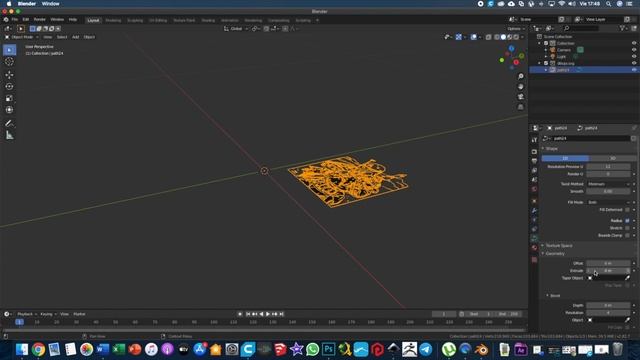Open Photoshop from the Dock
Image resolution: width=640 pixels, height=360 pixels.
[x=328, y=349]
